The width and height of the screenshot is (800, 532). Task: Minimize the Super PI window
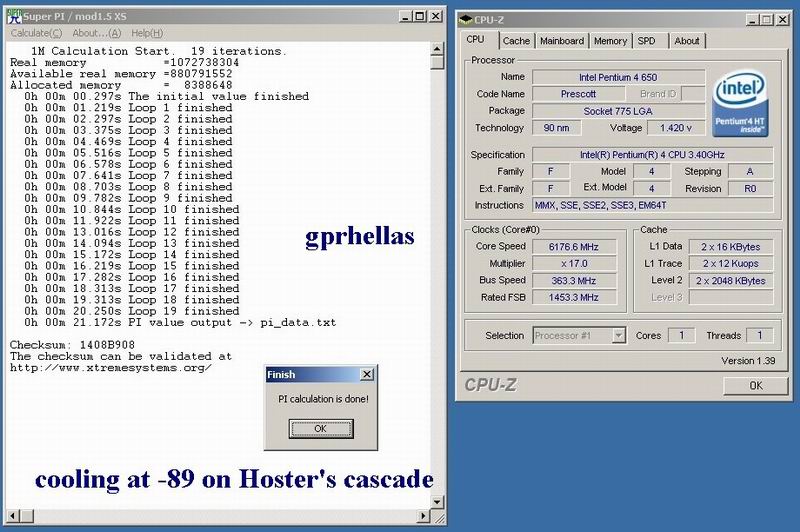click(x=405, y=16)
